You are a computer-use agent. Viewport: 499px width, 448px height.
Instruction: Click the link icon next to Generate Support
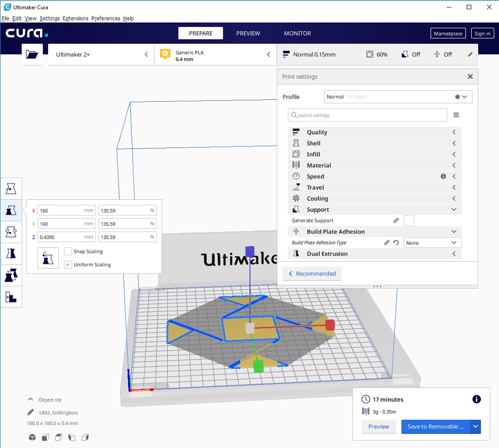pyautogui.click(x=396, y=221)
